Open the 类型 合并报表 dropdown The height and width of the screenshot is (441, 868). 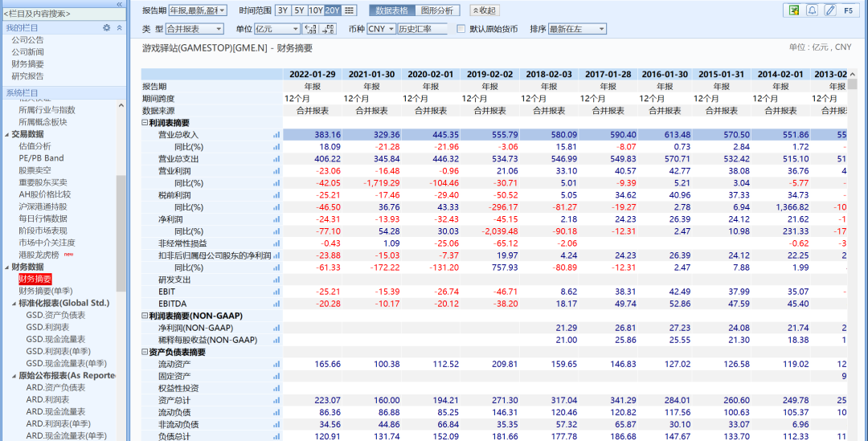click(194, 29)
